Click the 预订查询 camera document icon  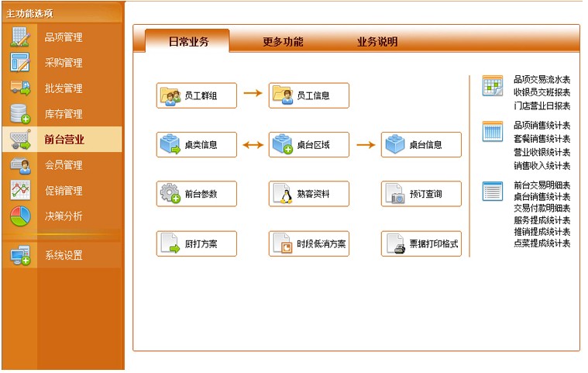[395, 194]
